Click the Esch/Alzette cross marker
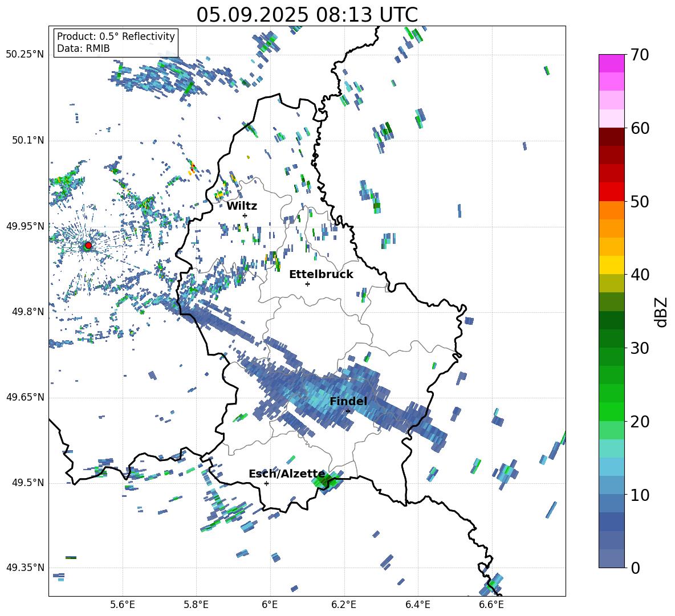This screenshot has height=616, width=675. (x=266, y=483)
